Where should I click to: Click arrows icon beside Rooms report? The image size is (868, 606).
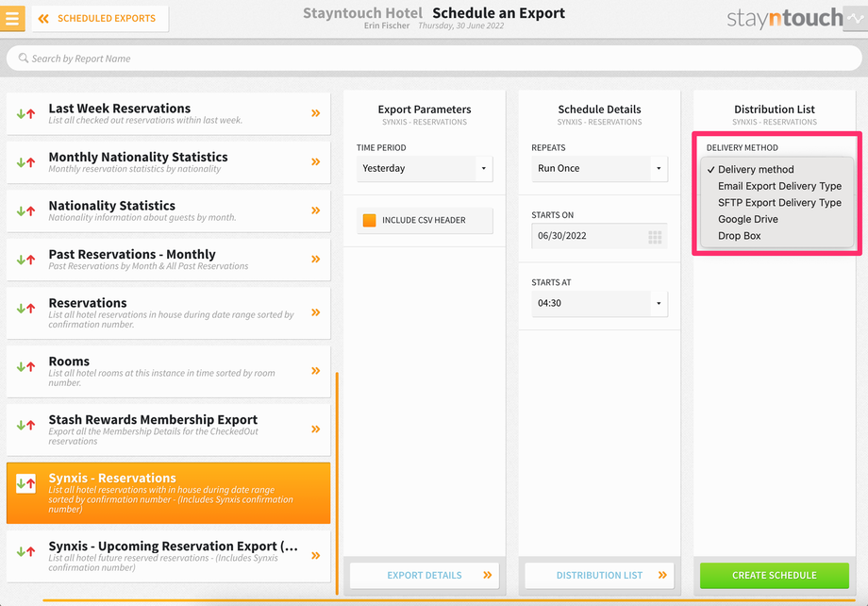pos(26,366)
